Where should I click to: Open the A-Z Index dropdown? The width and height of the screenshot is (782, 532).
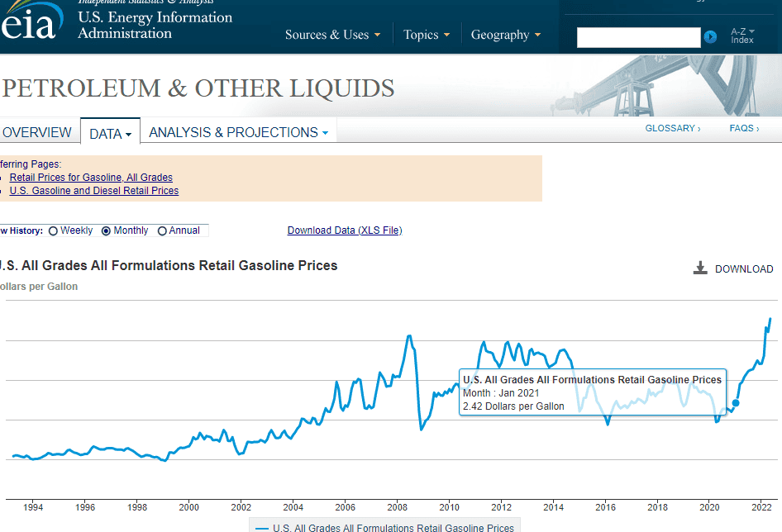tap(742, 36)
